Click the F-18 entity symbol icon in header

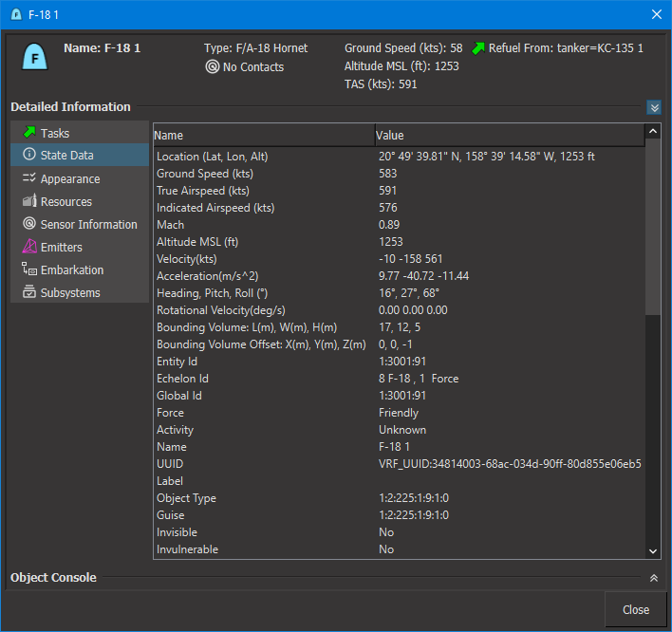pyautogui.click(x=34, y=57)
